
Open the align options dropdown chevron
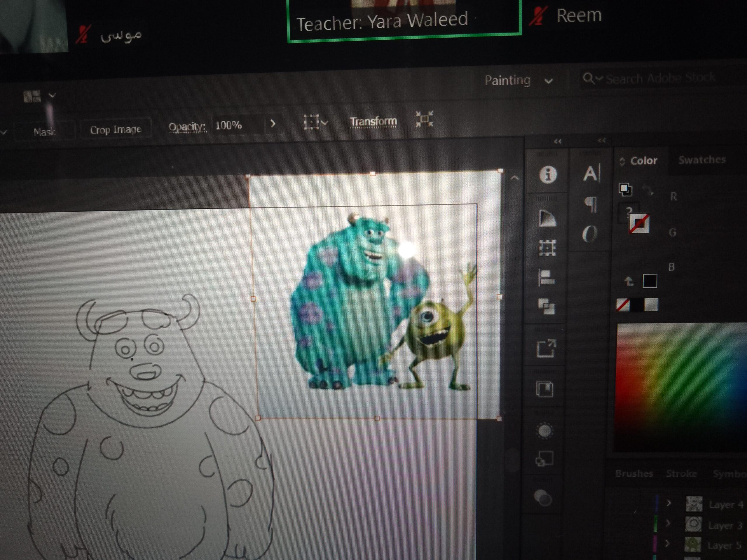pos(325,123)
